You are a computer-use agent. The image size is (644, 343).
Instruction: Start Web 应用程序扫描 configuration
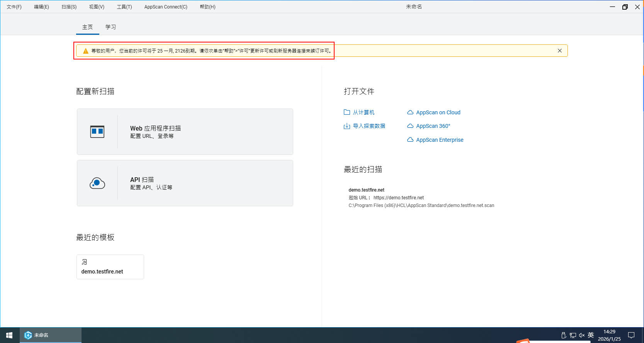(185, 132)
